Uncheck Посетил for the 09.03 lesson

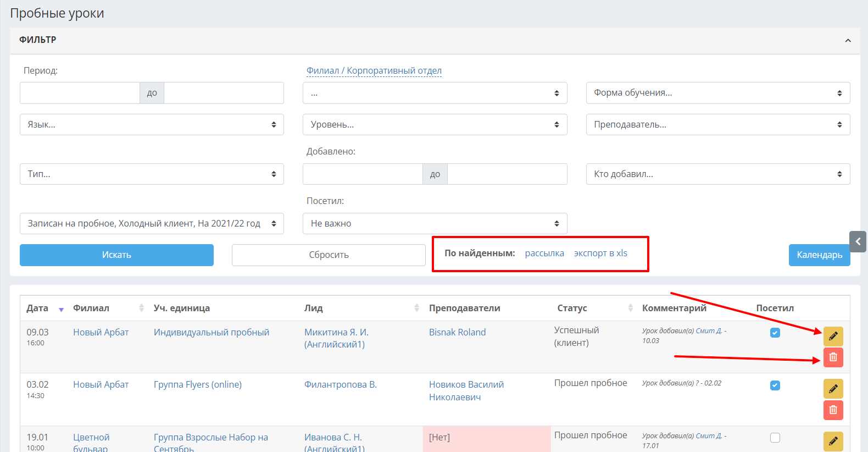[775, 333]
